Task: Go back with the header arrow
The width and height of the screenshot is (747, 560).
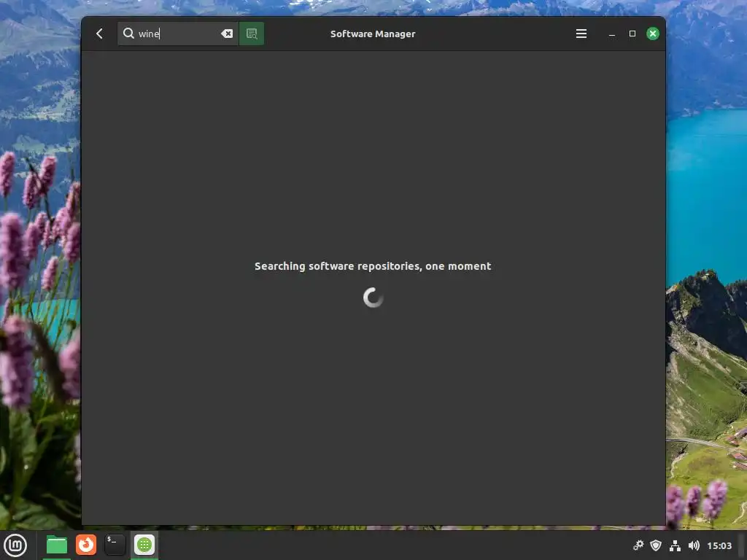Action: tap(99, 34)
